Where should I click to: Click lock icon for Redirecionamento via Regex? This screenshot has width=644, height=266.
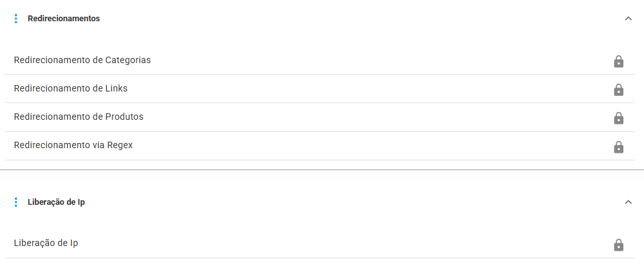point(618,147)
